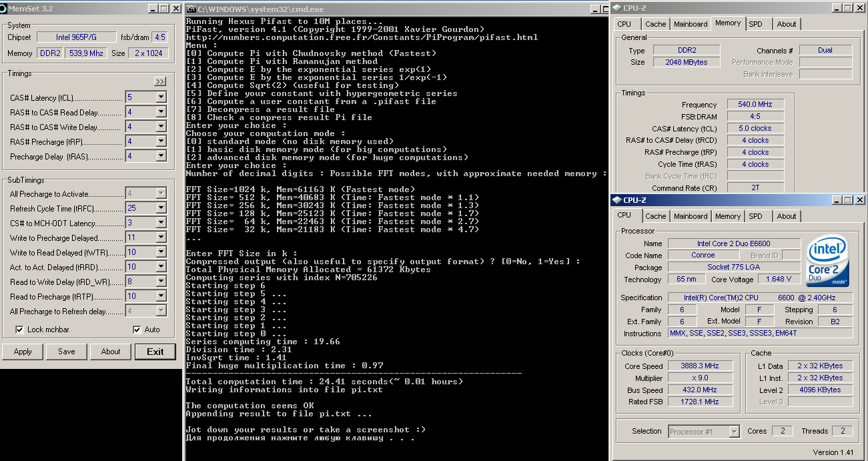Open RAS# to CAS# Read Delay dropdown
Image resolution: width=868 pixels, height=461 pixels.
coord(161,112)
